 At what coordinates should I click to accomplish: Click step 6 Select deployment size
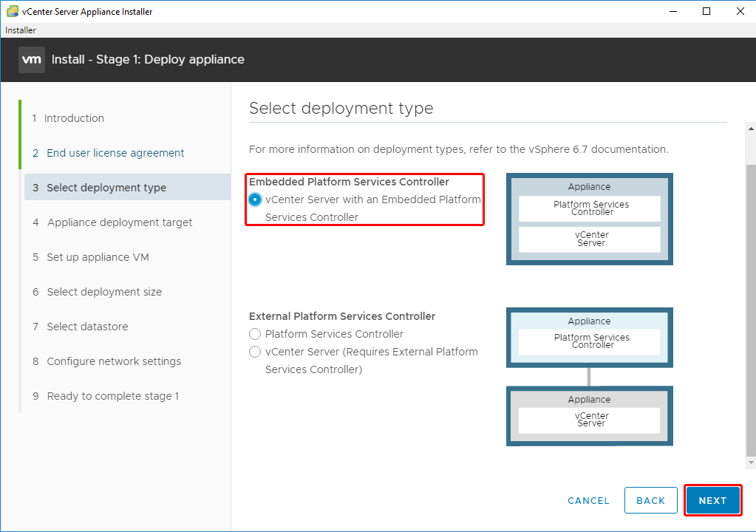tap(104, 292)
